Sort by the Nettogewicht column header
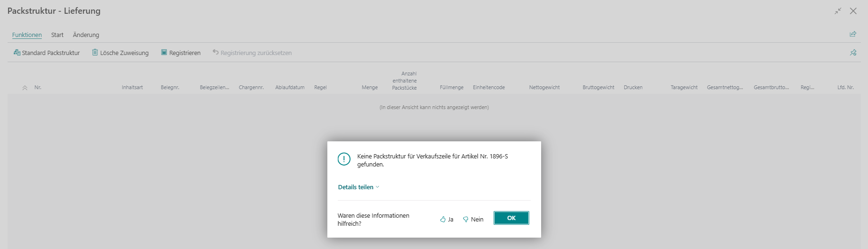The width and height of the screenshot is (868, 249). click(544, 87)
